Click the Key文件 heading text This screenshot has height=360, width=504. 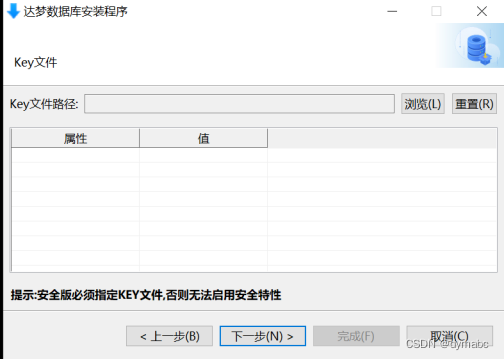[x=36, y=62]
